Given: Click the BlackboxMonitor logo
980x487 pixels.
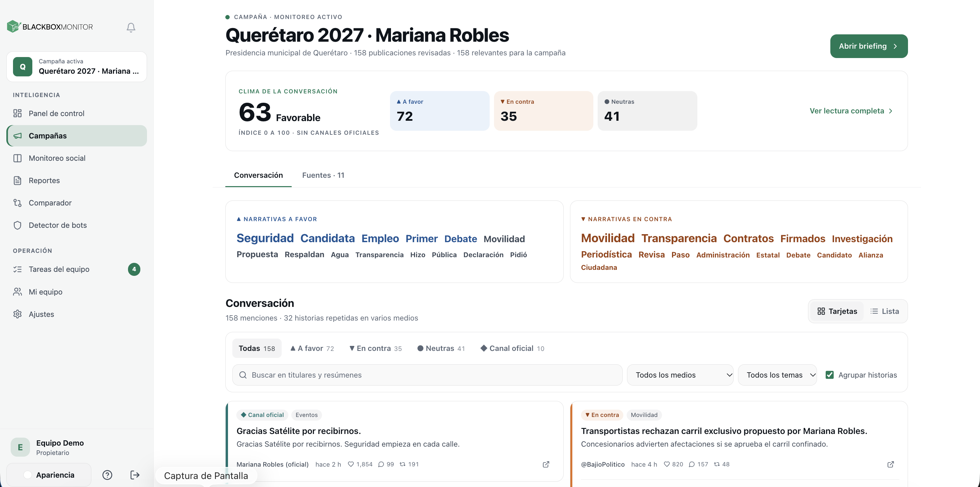Looking at the screenshot, I should [x=50, y=27].
